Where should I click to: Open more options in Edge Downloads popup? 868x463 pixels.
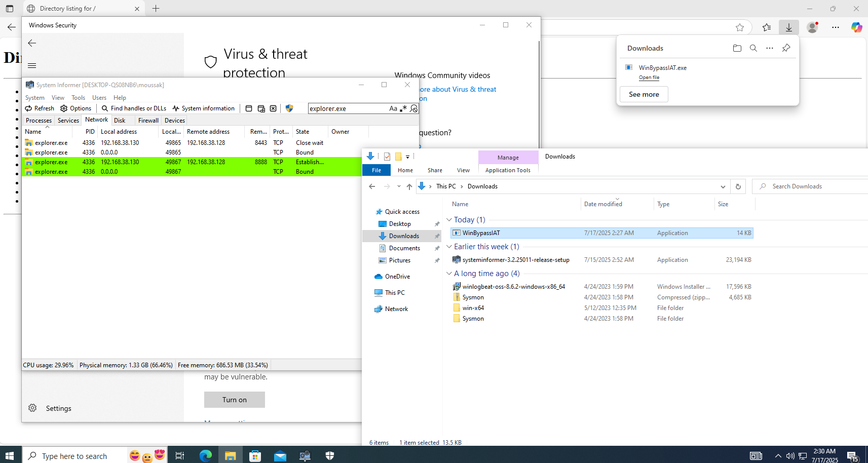[770, 48]
